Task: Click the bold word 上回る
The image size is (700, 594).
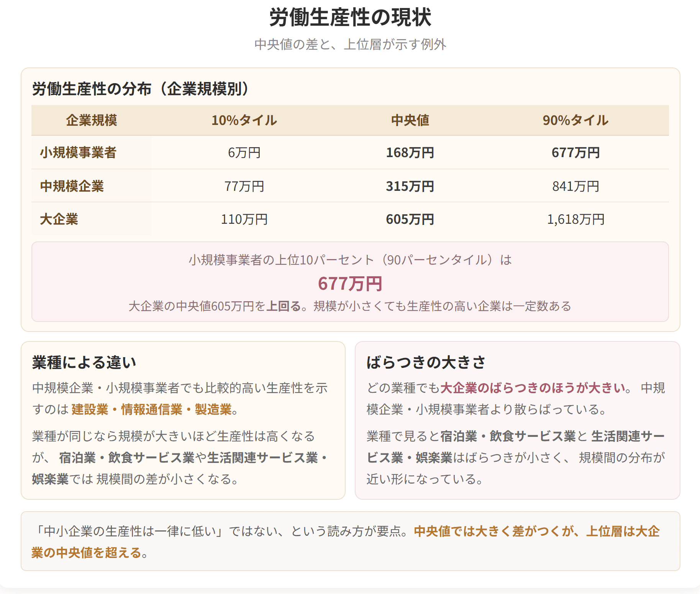Action: (284, 306)
